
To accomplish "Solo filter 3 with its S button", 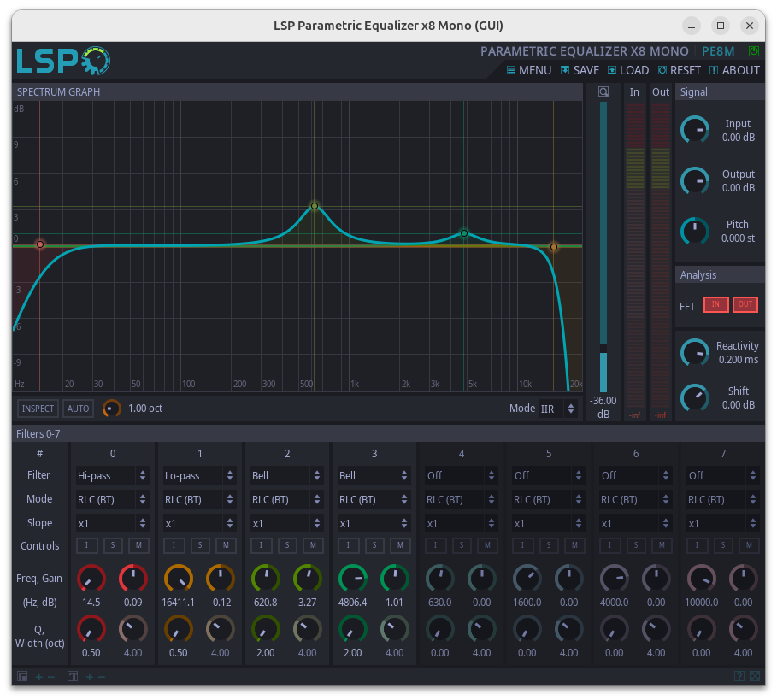I will click(374, 545).
